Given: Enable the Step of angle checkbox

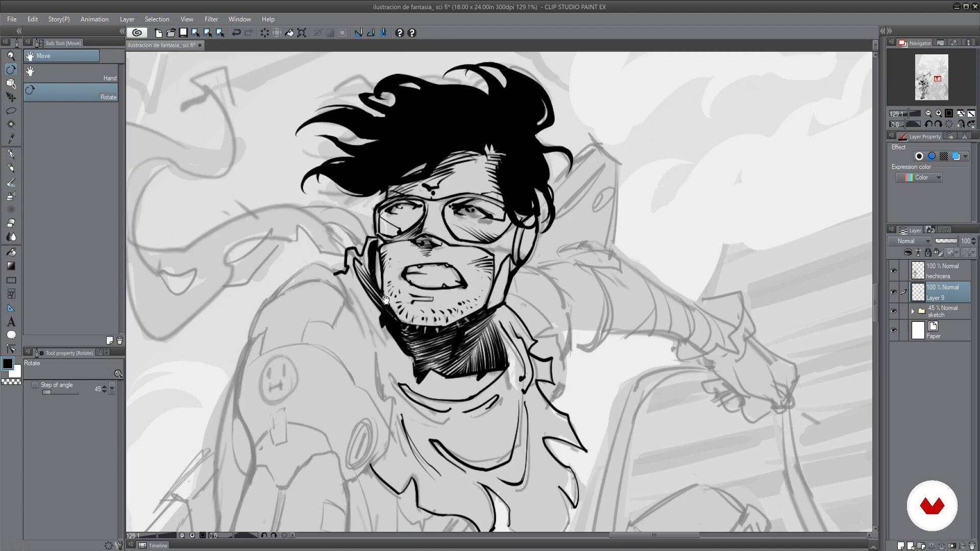Looking at the screenshot, I should pyautogui.click(x=35, y=385).
